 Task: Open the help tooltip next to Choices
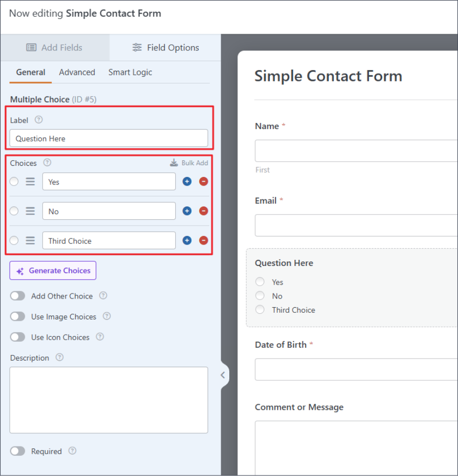47,163
